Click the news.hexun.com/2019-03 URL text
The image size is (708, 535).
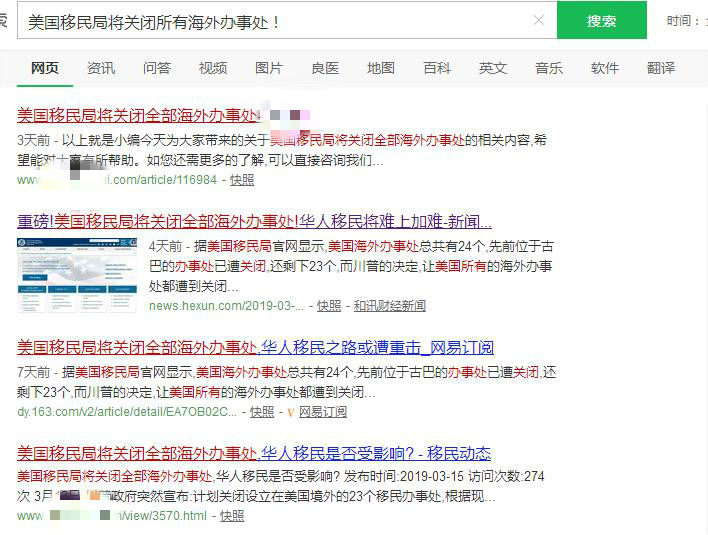coord(226,306)
